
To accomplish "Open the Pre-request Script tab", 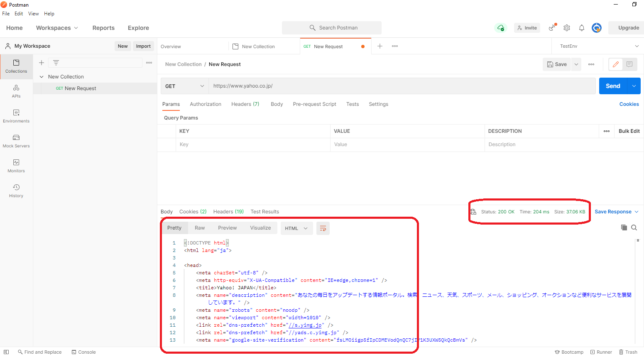I will click(x=314, y=104).
